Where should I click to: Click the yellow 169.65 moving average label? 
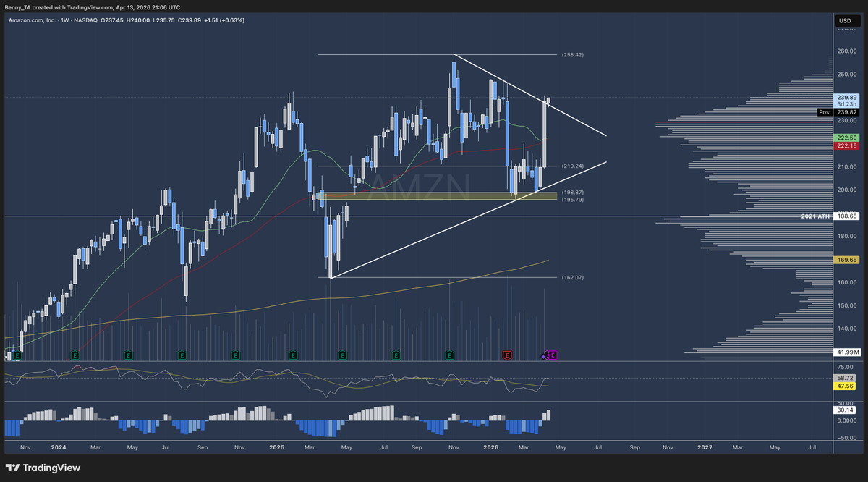tap(847, 259)
